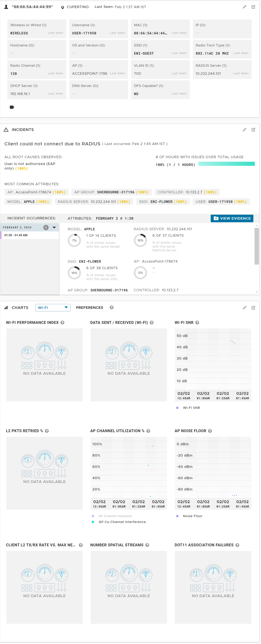Click the 802.11AC 20 MHZ radio tech value

click(212, 54)
